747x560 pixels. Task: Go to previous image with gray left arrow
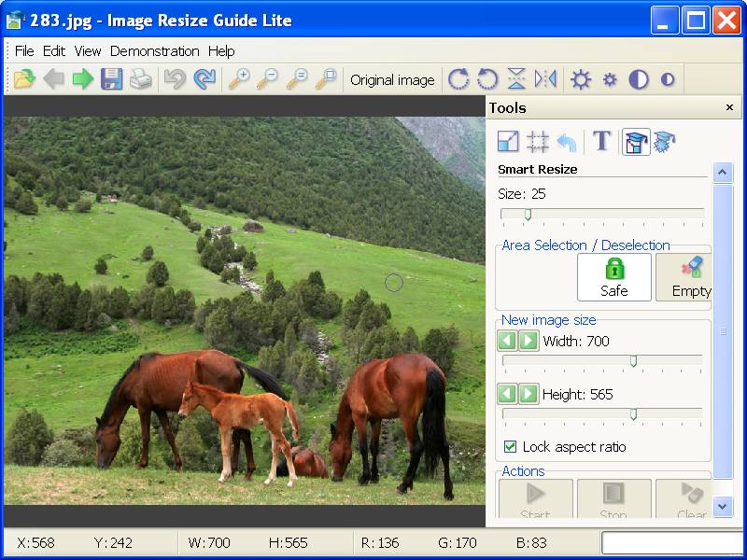pyautogui.click(x=54, y=79)
